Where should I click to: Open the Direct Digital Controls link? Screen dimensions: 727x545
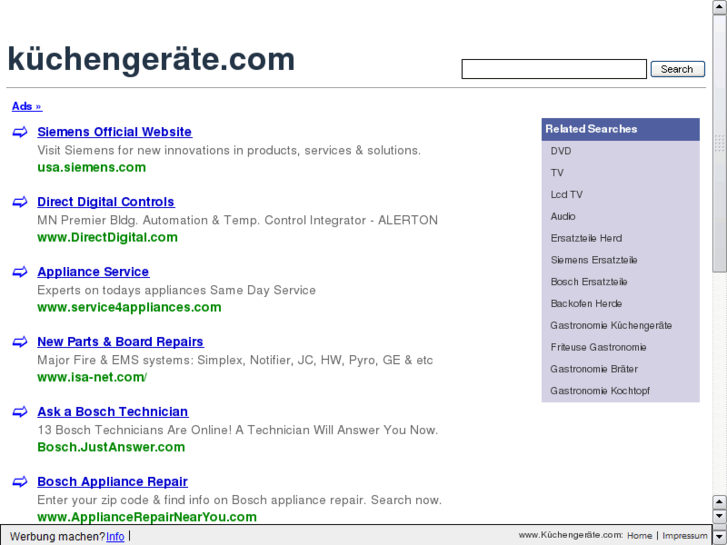click(x=106, y=202)
